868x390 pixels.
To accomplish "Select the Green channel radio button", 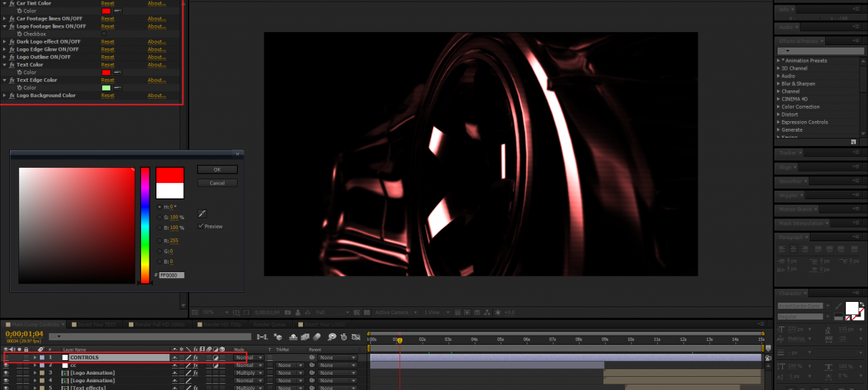I will click(x=160, y=251).
